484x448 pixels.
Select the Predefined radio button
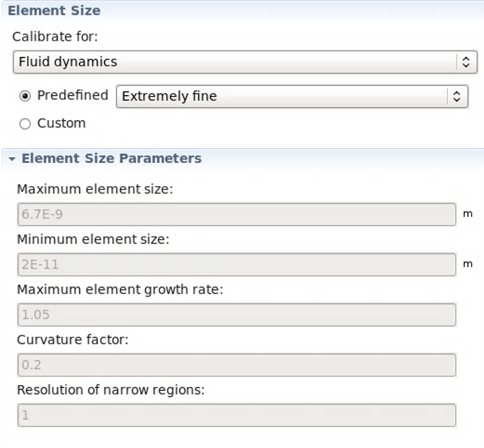pyautogui.click(x=25, y=96)
